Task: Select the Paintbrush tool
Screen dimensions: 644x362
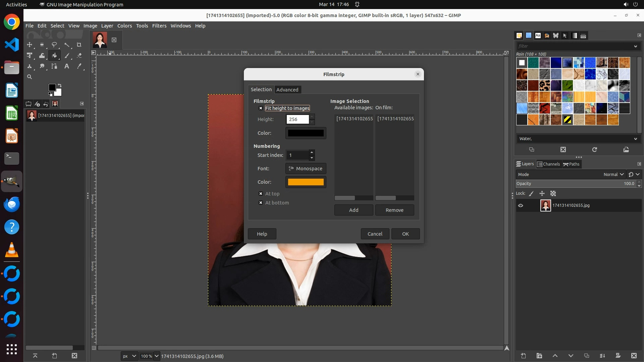Action: (x=67, y=56)
